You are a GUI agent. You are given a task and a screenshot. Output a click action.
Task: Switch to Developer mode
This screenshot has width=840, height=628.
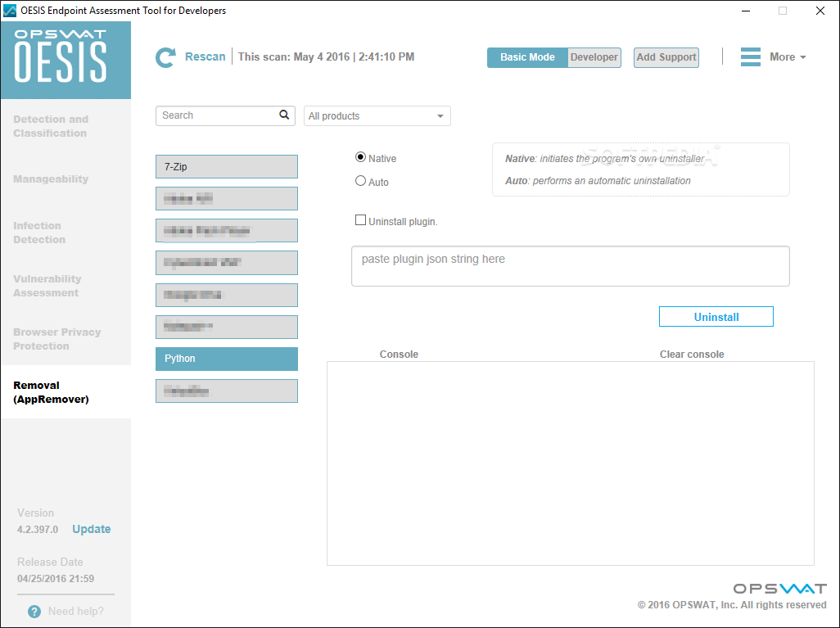tap(594, 57)
